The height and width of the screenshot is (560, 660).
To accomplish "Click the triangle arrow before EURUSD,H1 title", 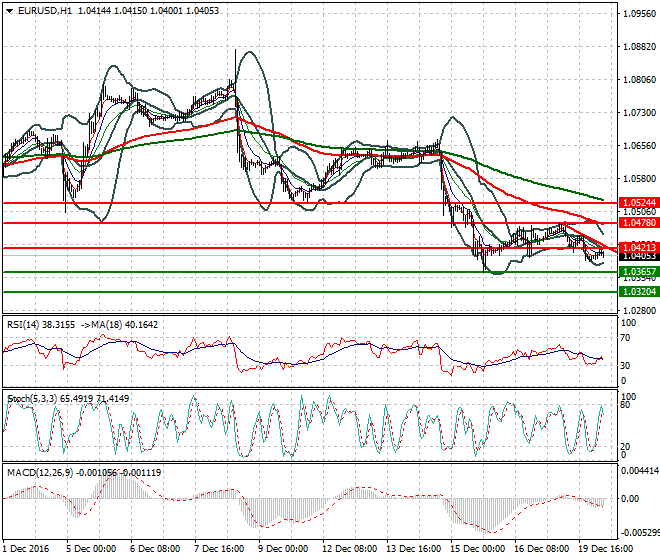I will pyautogui.click(x=9, y=10).
